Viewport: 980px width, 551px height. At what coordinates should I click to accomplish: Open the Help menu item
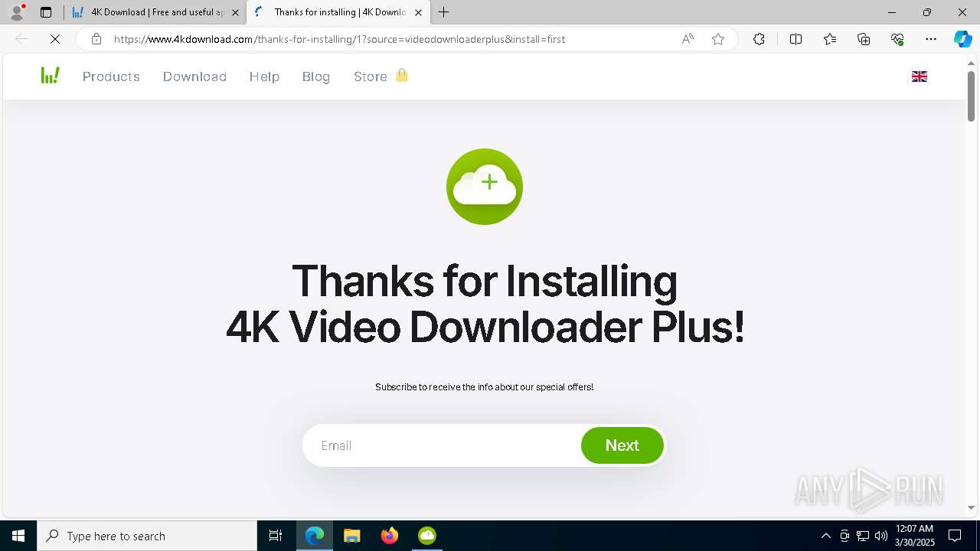click(264, 77)
